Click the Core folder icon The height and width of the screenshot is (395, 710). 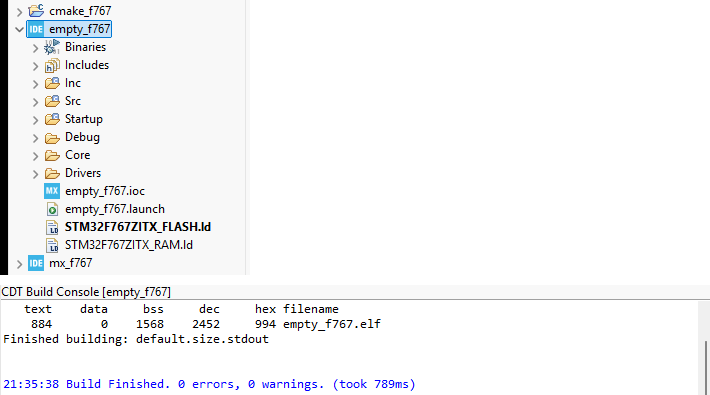coord(52,155)
